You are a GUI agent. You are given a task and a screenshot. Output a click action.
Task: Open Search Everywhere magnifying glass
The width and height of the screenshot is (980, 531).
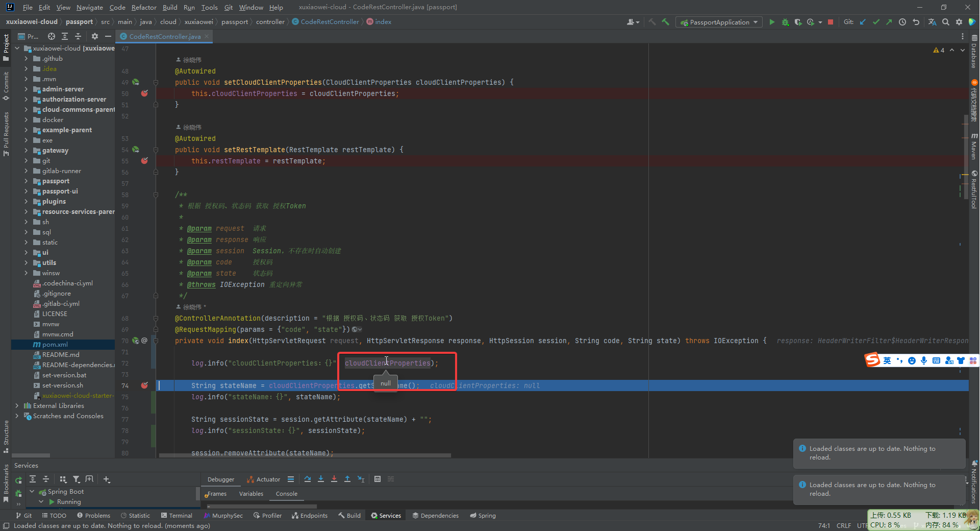[x=946, y=22]
